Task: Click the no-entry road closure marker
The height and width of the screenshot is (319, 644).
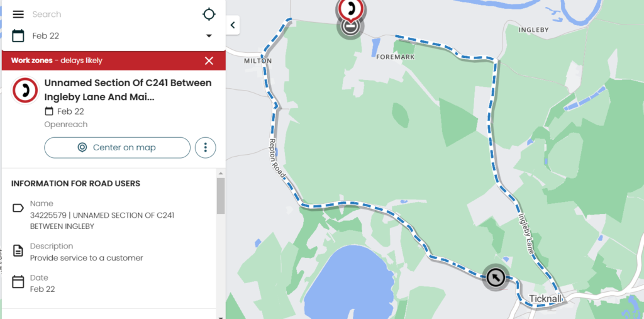Action: (x=350, y=27)
